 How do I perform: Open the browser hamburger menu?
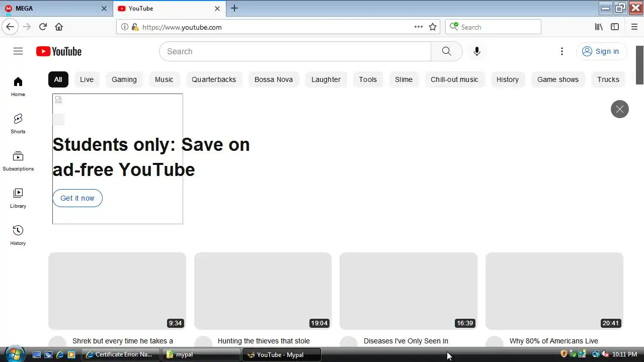[x=634, y=27]
